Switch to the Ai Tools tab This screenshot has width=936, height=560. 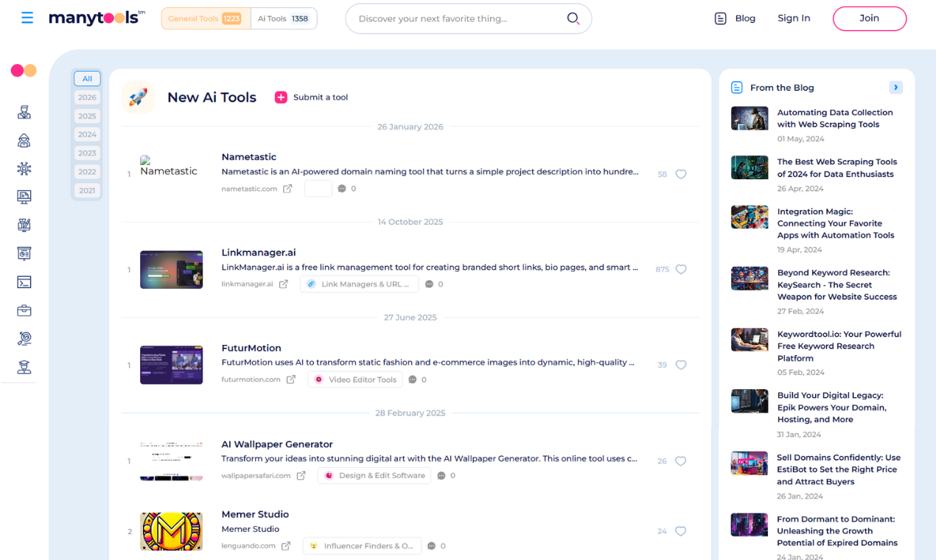point(284,18)
